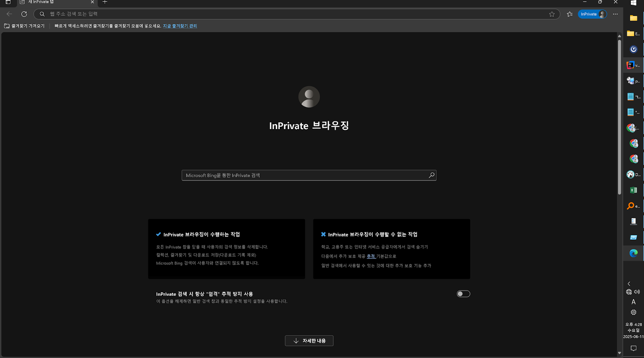
Task: Select the InPrivate 브라우징 heading text
Action: coord(309,126)
